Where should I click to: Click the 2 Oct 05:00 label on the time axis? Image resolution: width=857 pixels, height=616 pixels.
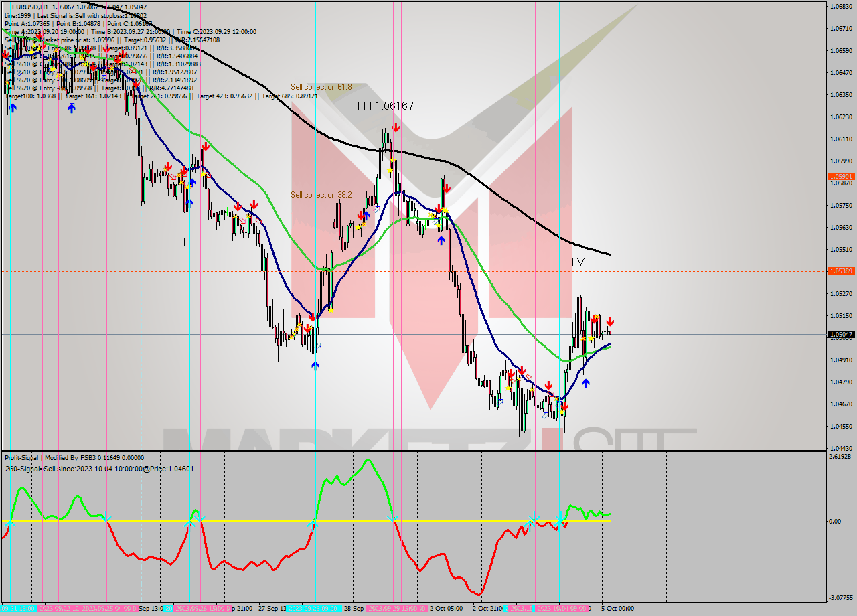446,609
